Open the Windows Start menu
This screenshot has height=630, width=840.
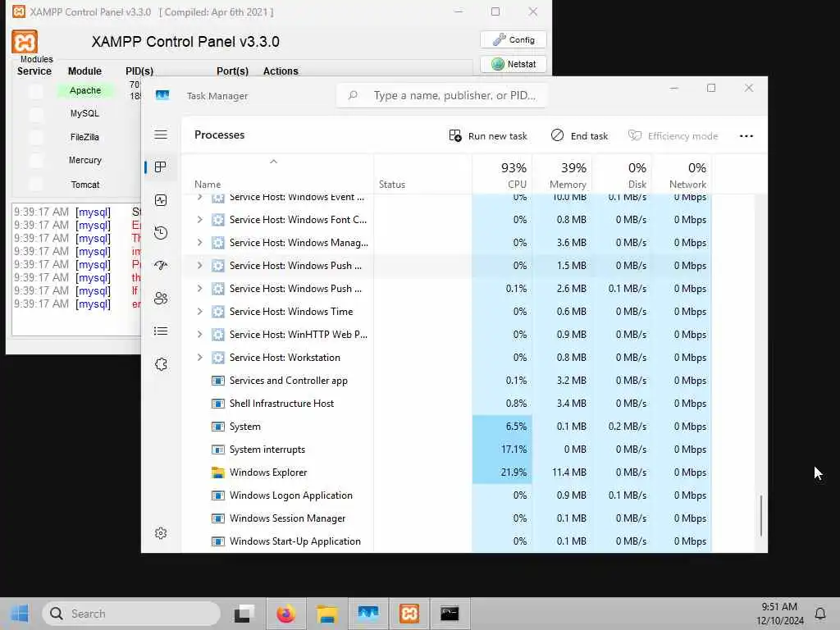tap(20, 614)
